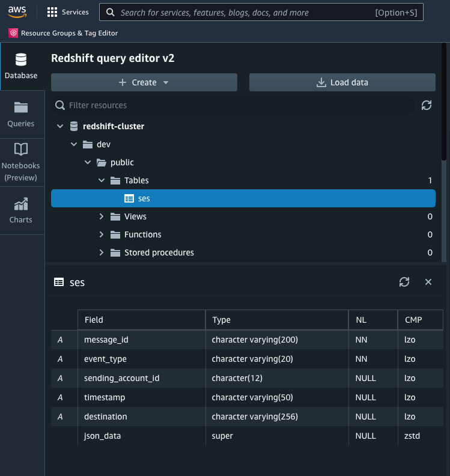The width and height of the screenshot is (450, 476).
Task: Focus the AWS search services field
Action: coord(261,12)
